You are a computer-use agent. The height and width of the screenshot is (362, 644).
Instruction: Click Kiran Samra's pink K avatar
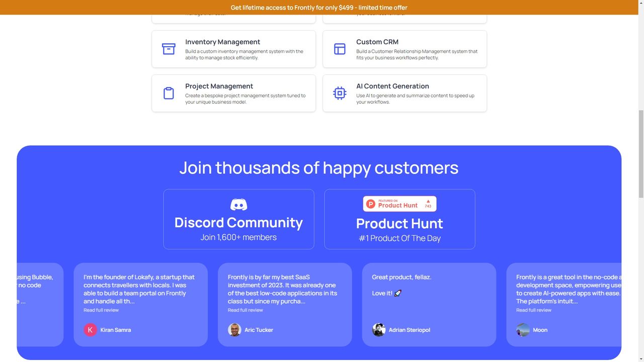[x=90, y=330]
